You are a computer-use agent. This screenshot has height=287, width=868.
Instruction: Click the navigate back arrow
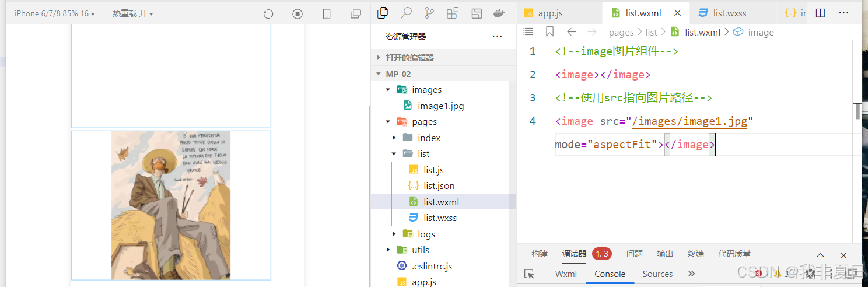(572, 32)
